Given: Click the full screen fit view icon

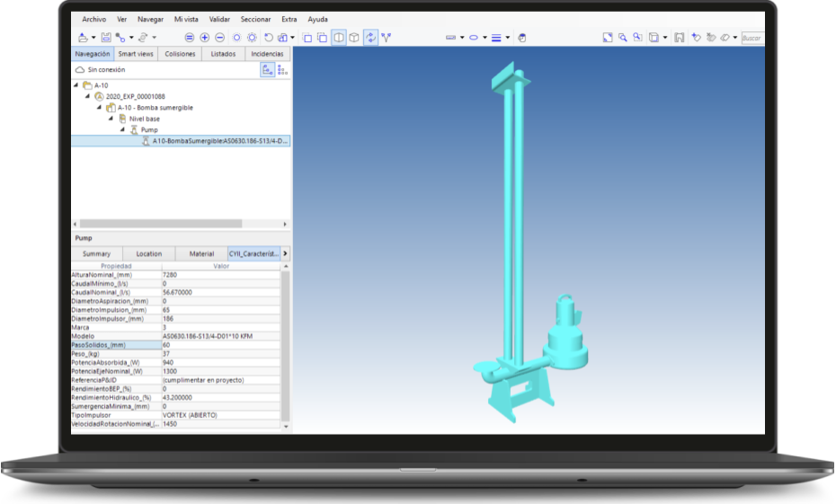Looking at the screenshot, I should click(608, 38).
